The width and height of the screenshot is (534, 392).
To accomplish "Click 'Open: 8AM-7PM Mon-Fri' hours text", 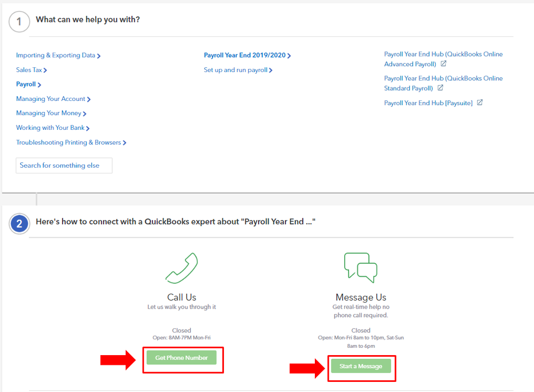I will [182, 338].
